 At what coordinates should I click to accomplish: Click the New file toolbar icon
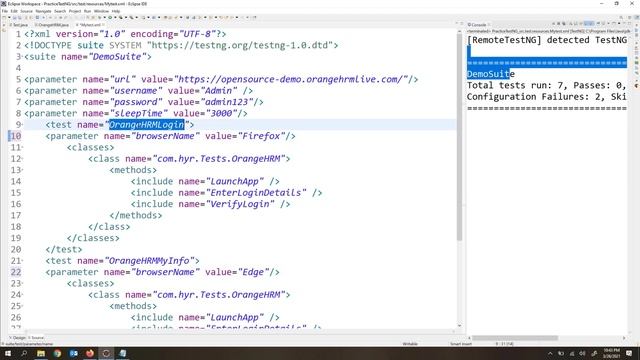point(4,18)
